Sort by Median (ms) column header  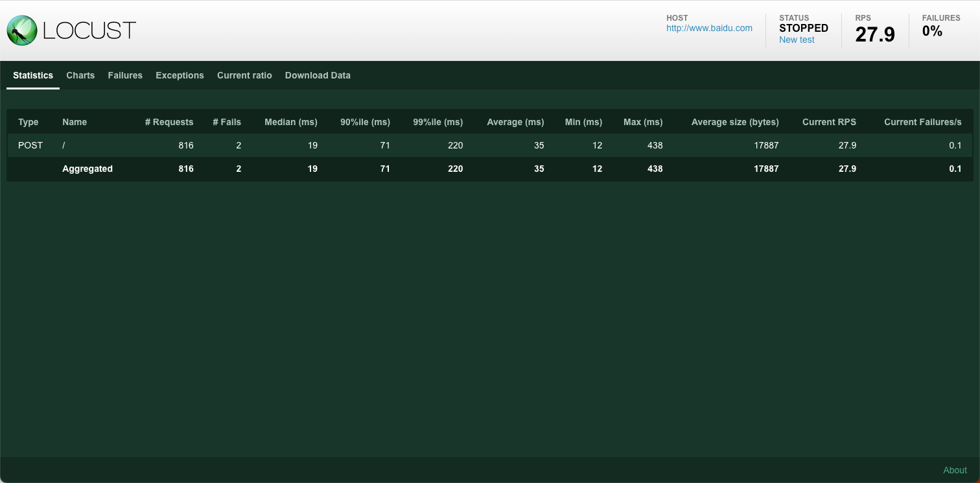point(291,122)
